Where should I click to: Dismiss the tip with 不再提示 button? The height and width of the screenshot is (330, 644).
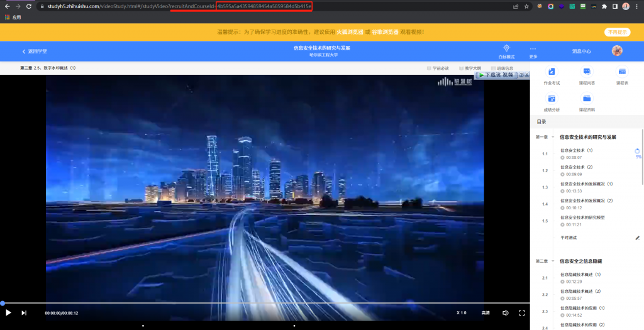pos(618,32)
